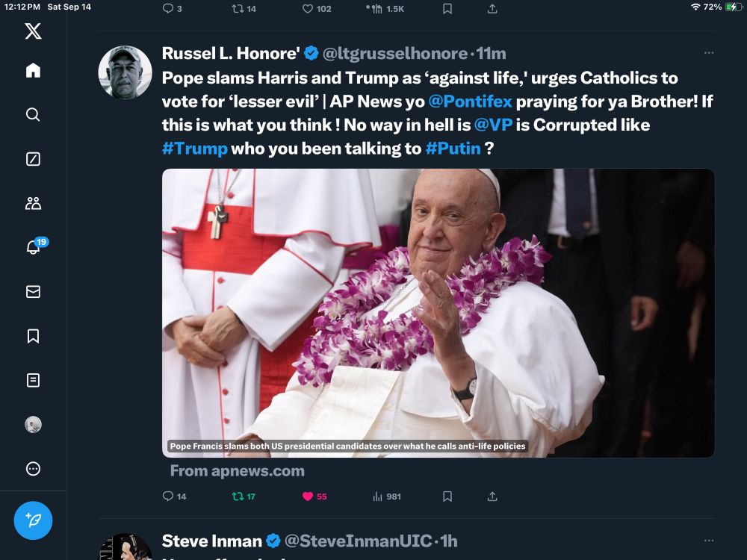Unlike the Honore post with 55 likes
The image size is (747, 560).
tap(308, 497)
